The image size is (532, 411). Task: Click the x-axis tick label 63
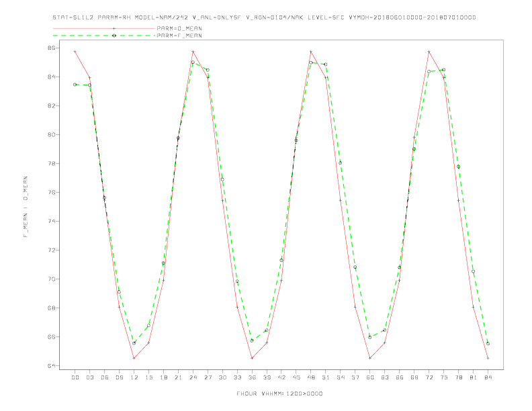pyautogui.click(x=385, y=377)
